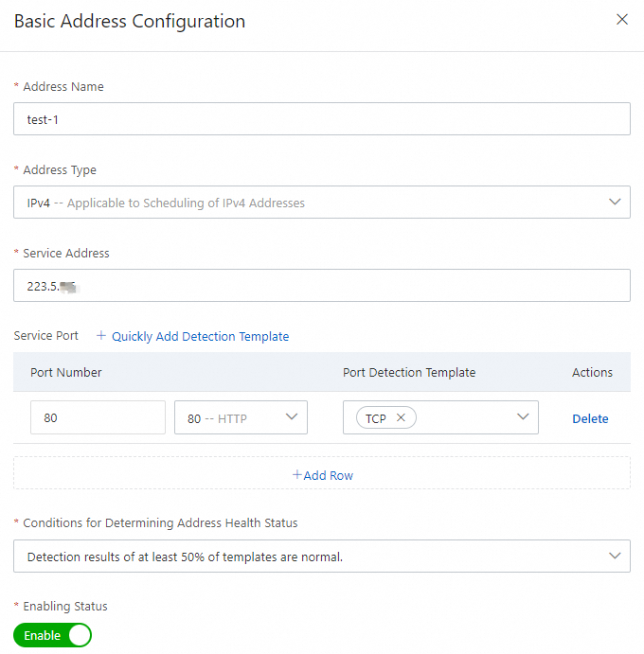Image resolution: width=644 pixels, height=654 pixels.
Task: Click the Address Type chevron arrow
Action: point(615,202)
